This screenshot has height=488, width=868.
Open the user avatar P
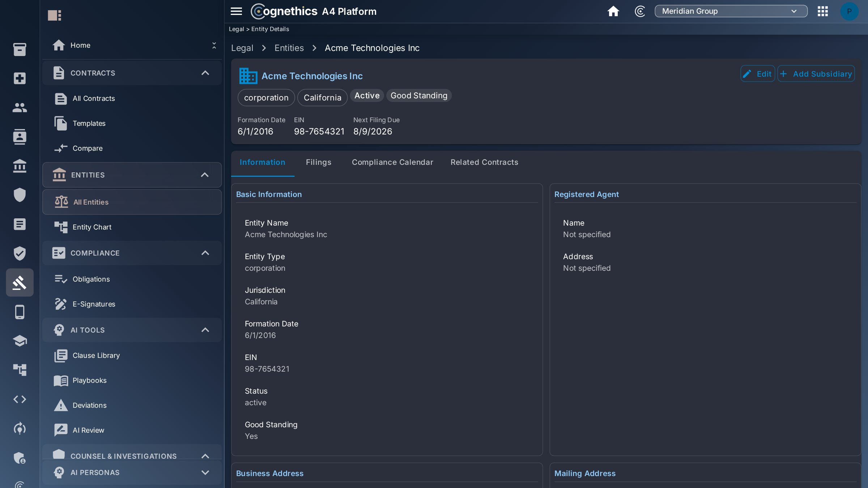(849, 11)
